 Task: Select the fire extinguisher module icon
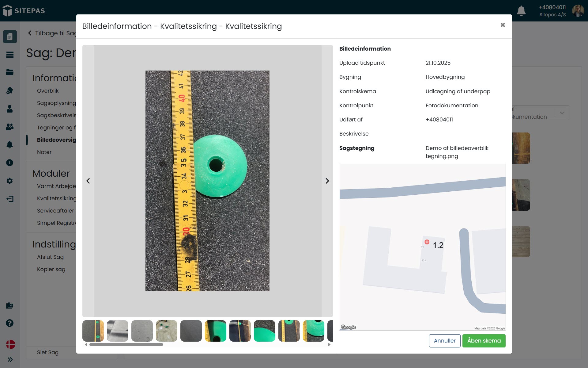tap(9, 91)
